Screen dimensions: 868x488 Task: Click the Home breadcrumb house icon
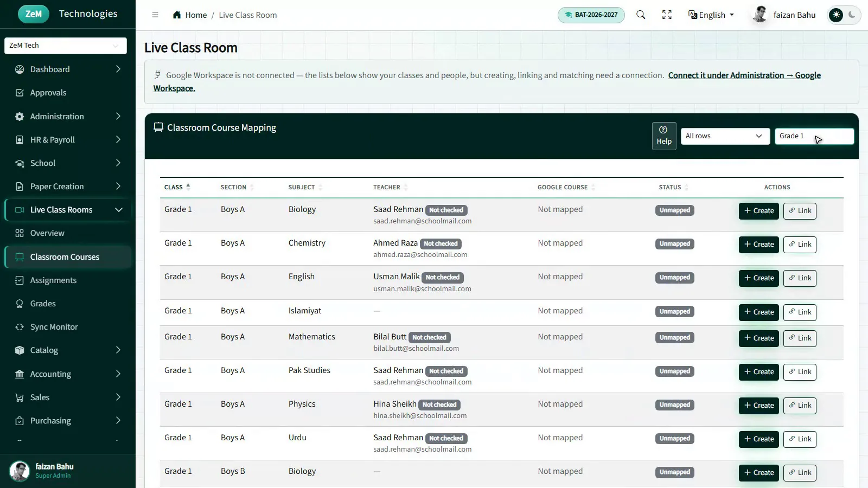[x=177, y=15]
